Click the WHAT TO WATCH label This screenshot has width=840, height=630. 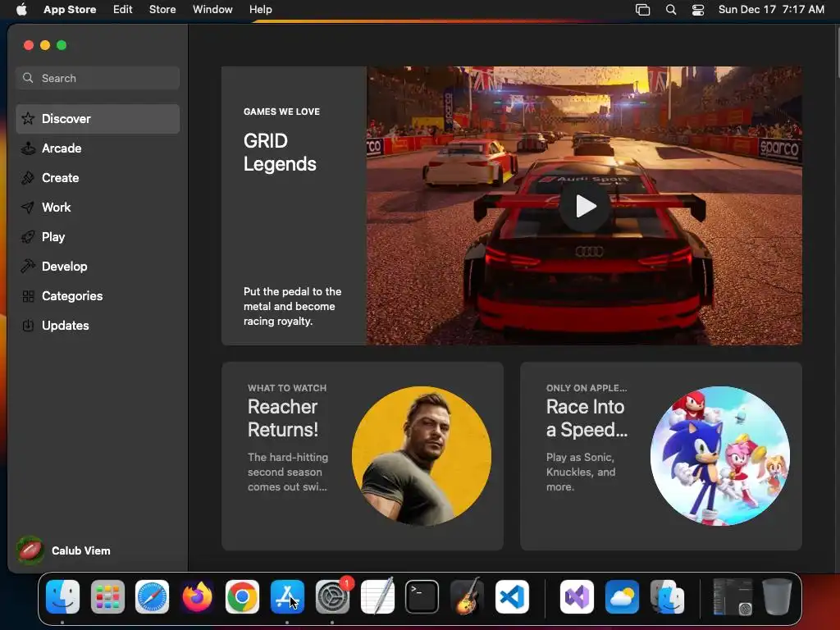287,388
